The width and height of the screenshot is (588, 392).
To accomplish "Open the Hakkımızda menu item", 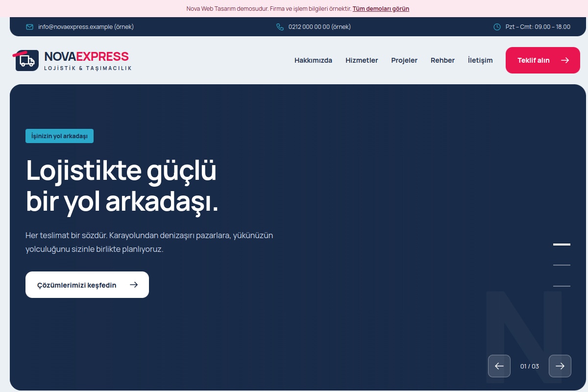I will point(313,60).
